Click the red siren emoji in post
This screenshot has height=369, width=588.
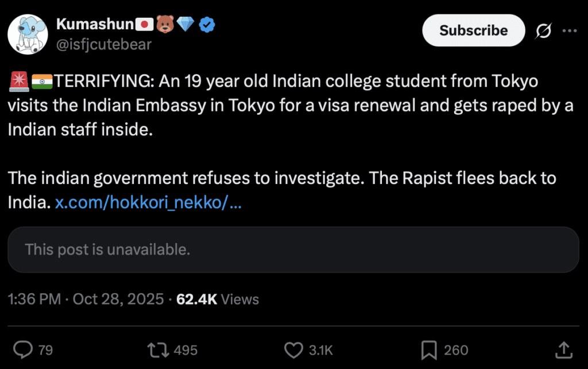[x=18, y=82]
